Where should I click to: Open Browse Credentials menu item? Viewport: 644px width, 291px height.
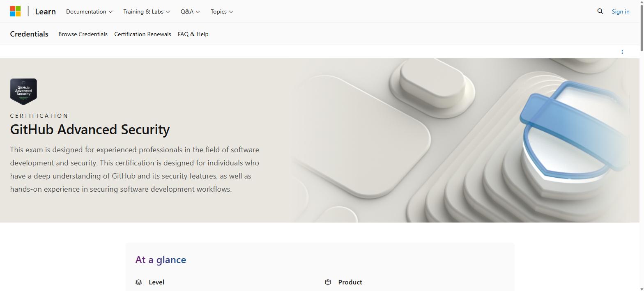tap(83, 34)
